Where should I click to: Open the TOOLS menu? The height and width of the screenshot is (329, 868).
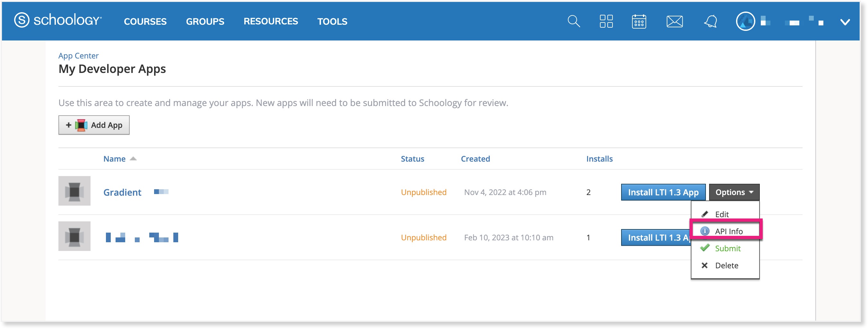[x=332, y=21]
